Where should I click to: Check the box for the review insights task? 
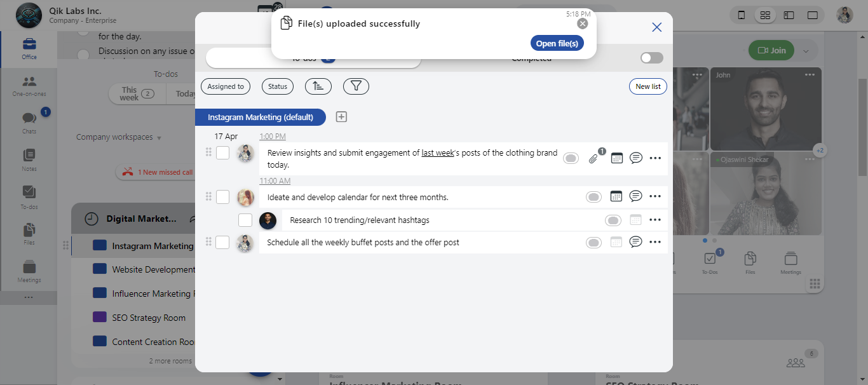click(222, 153)
